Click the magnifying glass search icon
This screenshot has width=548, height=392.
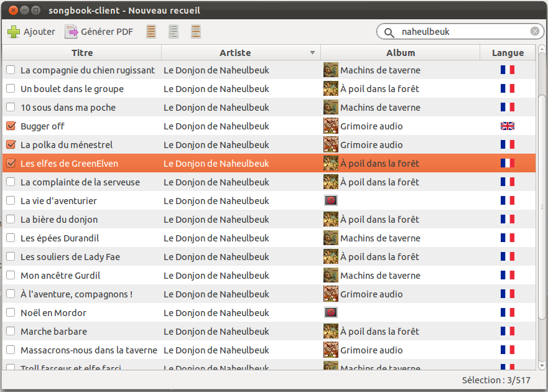[x=389, y=32]
